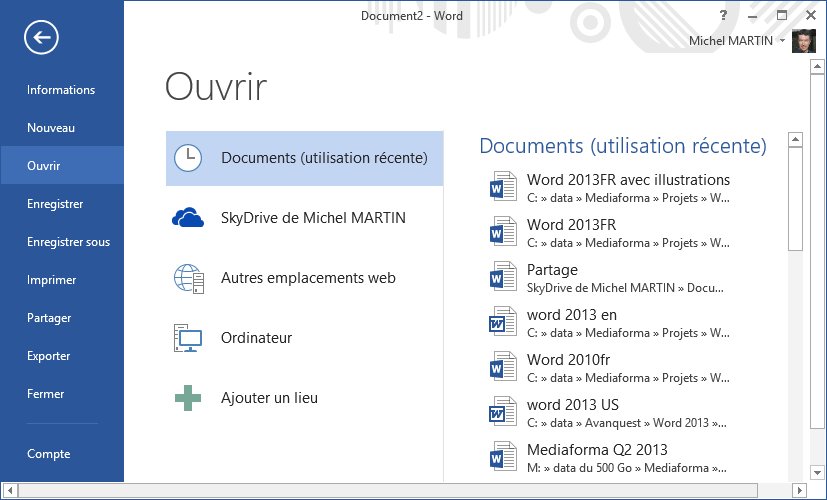The width and height of the screenshot is (827, 500).
Task: Click the recent documents scrollbar up arrow
Action: tap(795, 140)
